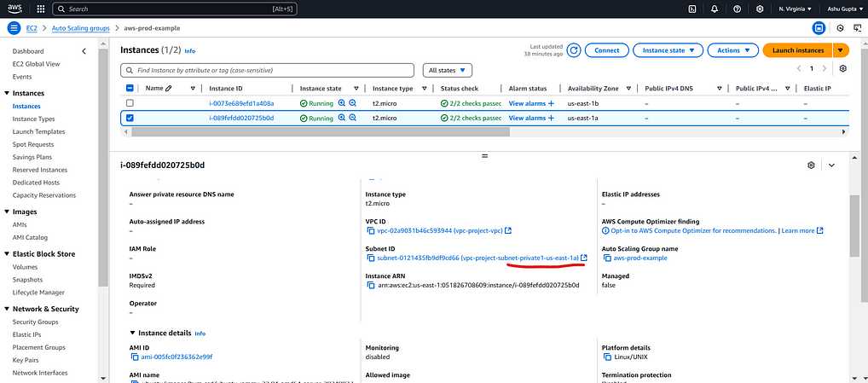Open the help question mark icon
Image resolution: width=868 pixels, height=383 pixels.
point(737,9)
